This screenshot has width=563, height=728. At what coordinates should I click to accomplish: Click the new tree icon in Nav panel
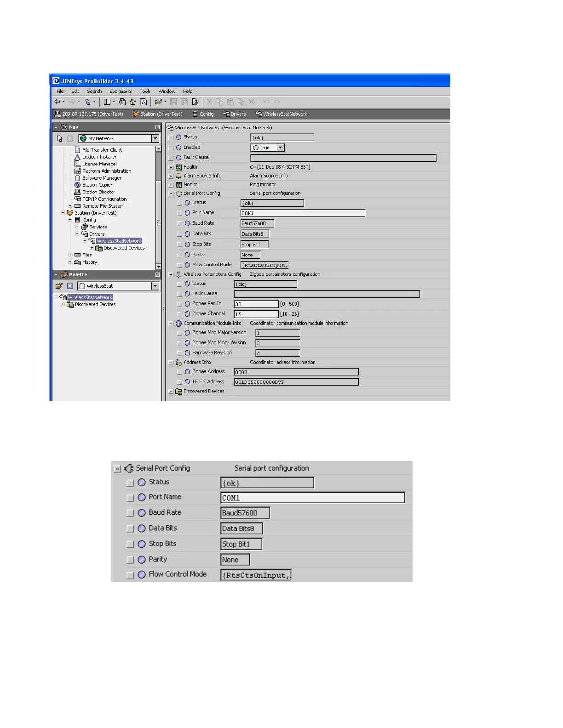[x=59, y=138]
